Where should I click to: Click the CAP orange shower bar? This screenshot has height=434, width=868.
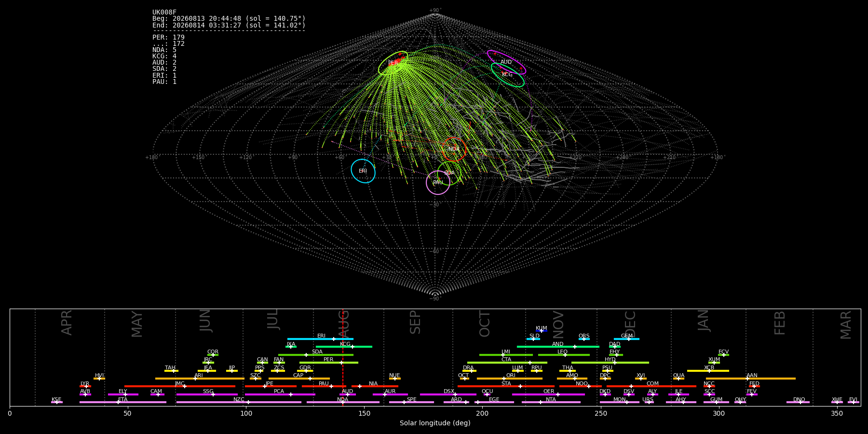[299, 379]
